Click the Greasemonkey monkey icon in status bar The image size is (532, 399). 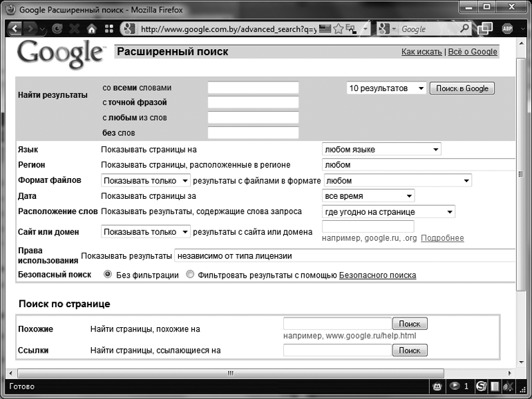click(x=437, y=386)
